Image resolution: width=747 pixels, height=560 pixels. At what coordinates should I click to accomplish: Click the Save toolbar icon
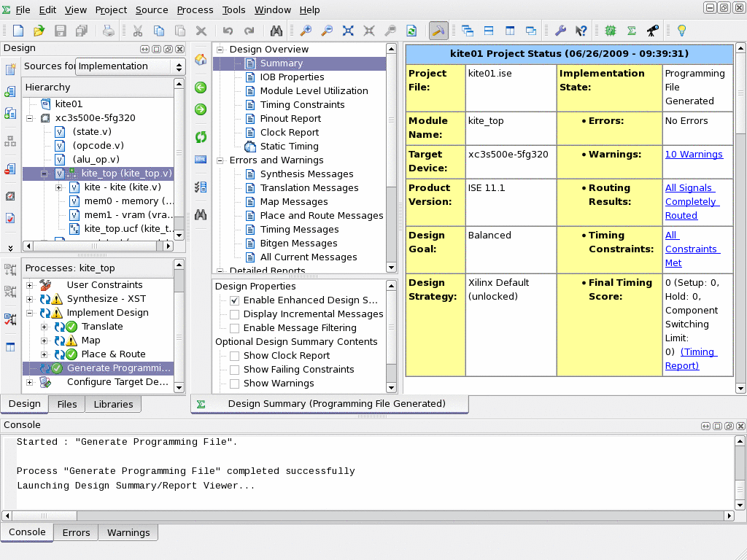[x=61, y=31]
